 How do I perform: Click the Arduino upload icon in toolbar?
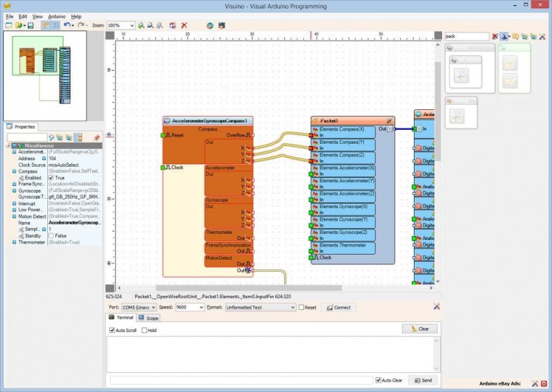point(210,25)
